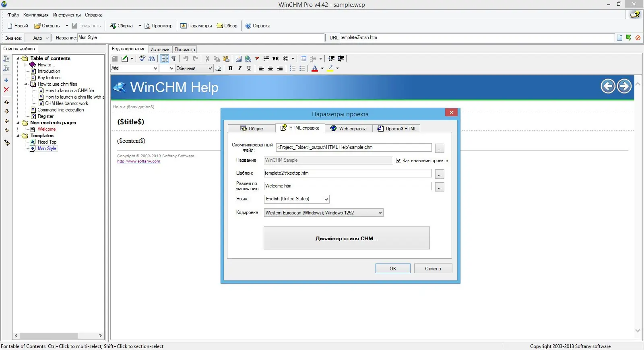644x350 pixels.
Task: Click the red flag anchor icon
Action: point(257,58)
